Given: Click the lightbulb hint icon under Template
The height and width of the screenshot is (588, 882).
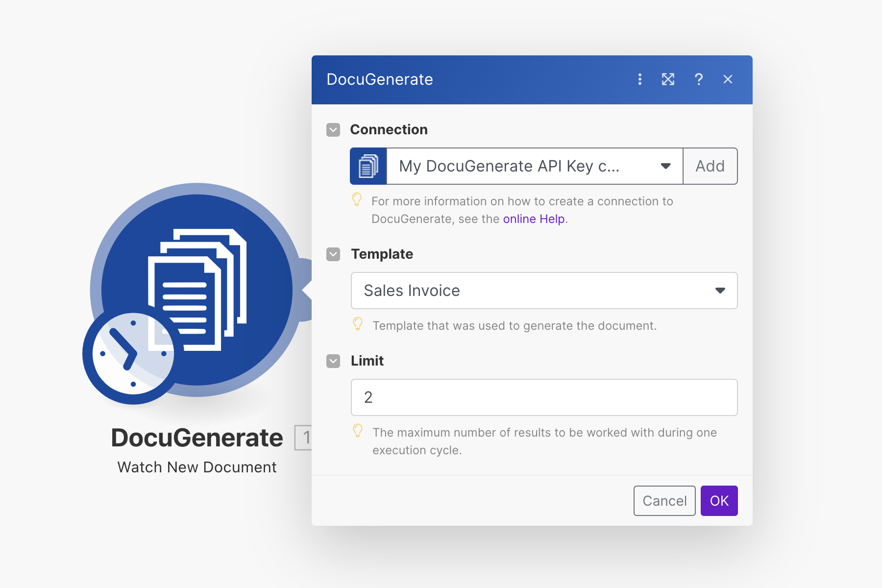Looking at the screenshot, I should pyautogui.click(x=358, y=324).
